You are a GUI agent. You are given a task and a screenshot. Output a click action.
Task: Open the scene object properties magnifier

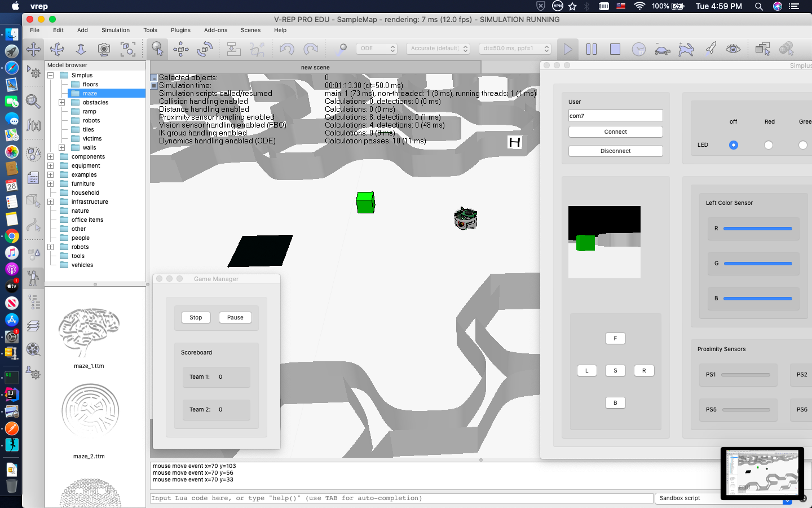coord(33,102)
